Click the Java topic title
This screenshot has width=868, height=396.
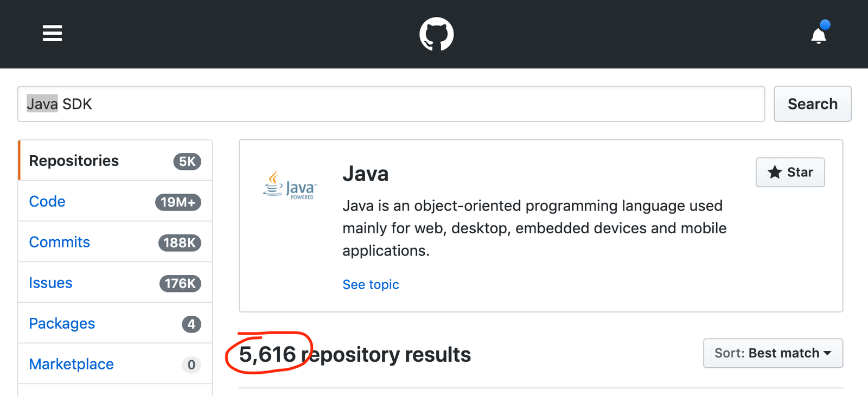(365, 174)
